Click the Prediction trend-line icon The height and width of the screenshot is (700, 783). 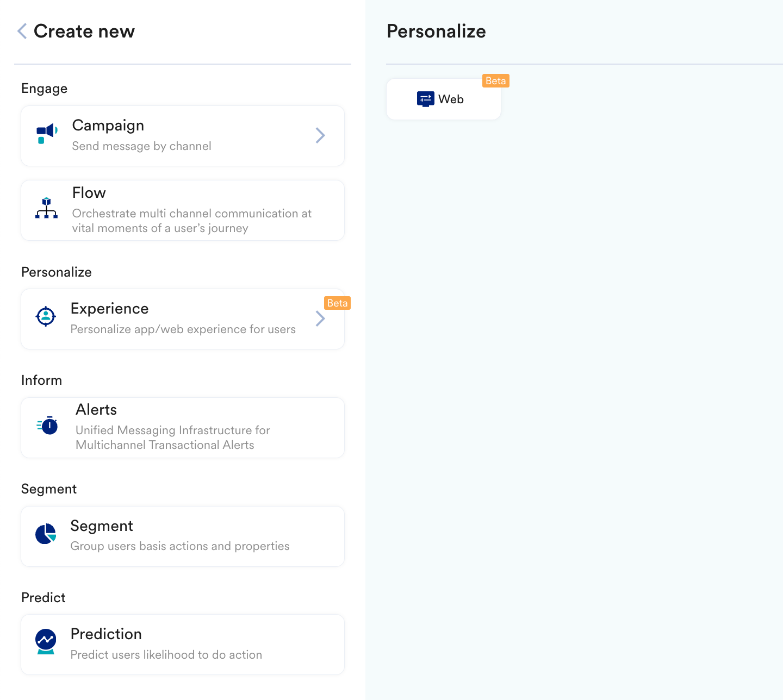[x=46, y=642]
